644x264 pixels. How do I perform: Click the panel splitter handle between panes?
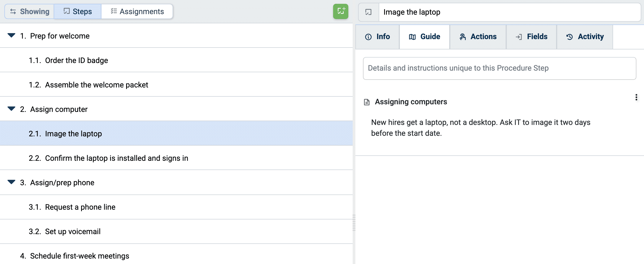(354, 223)
